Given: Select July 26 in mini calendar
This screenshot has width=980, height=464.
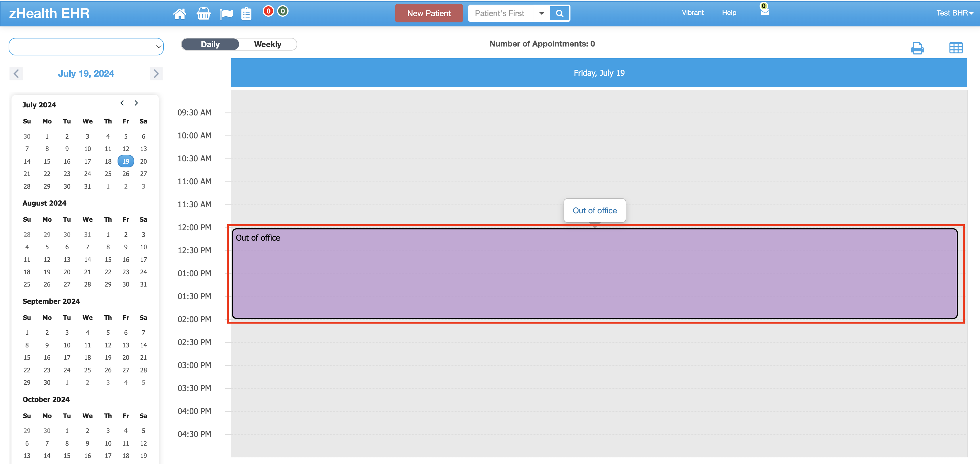Looking at the screenshot, I should tap(126, 174).
